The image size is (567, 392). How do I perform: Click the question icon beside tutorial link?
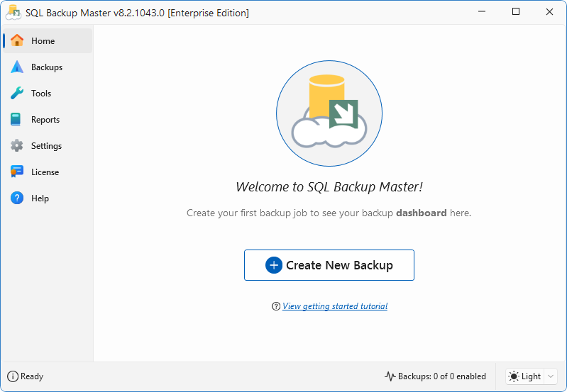276,306
